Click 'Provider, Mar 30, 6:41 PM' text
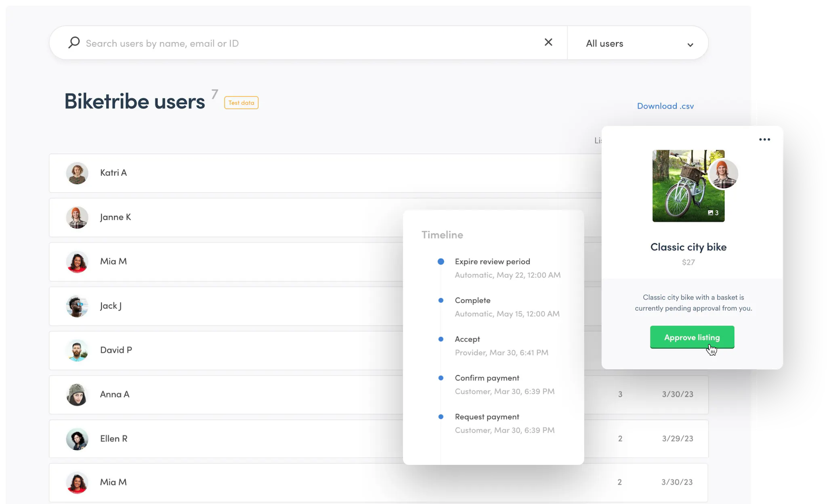This screenshot has width=827, height=504. point(501,352)
